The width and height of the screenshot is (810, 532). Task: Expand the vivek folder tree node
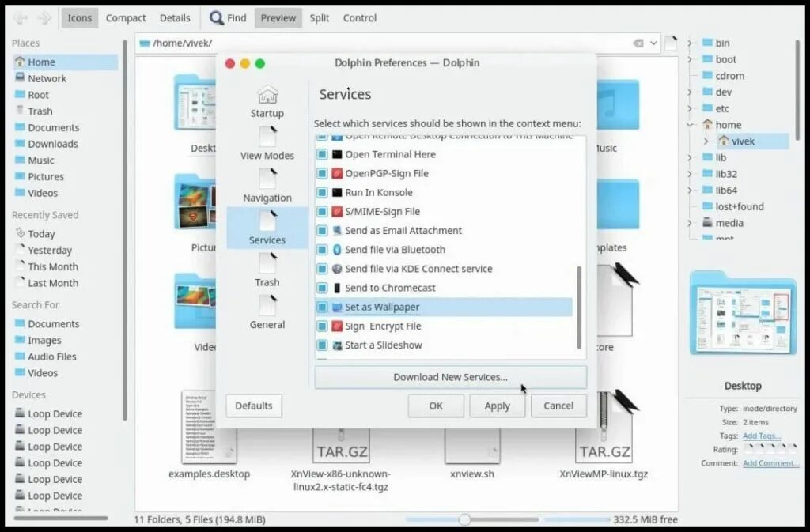coord(706,141)
